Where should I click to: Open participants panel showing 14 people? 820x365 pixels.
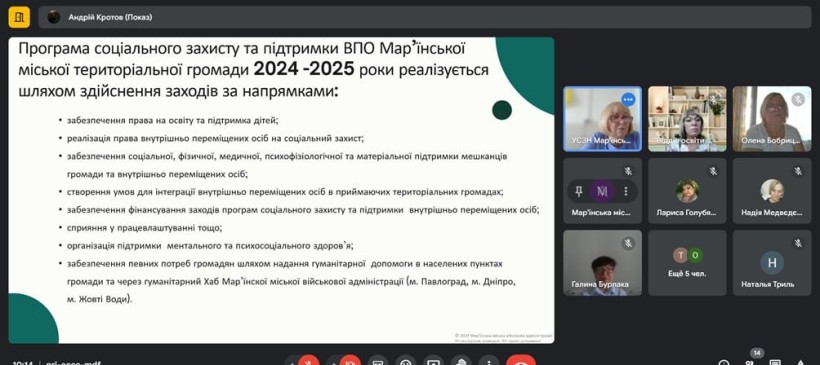click(x=749, y=361)
